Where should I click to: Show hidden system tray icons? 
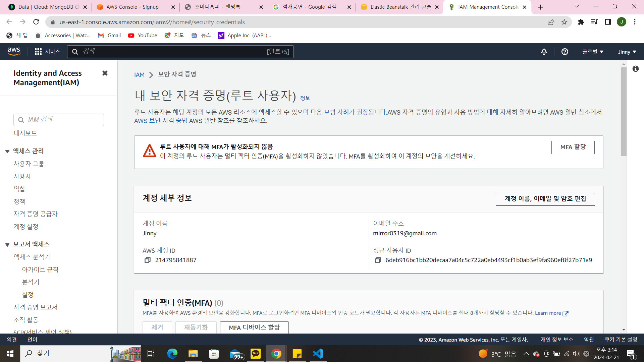point(526,354)
